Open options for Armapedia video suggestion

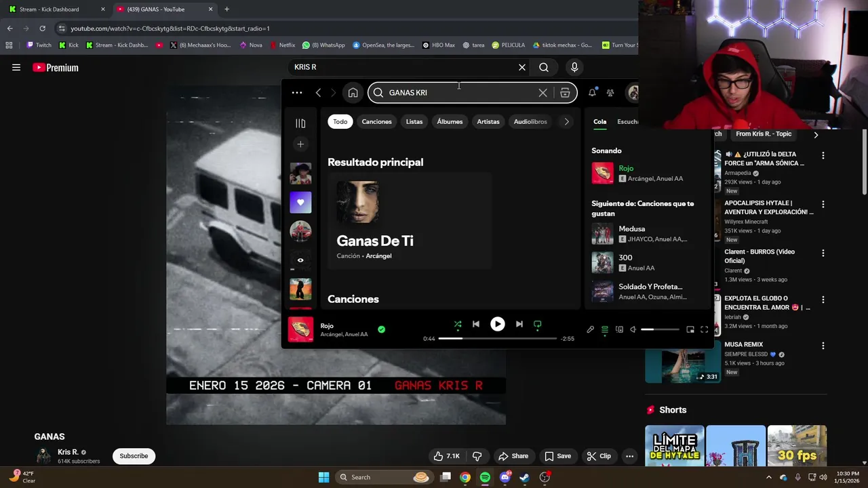click(823, 155)
